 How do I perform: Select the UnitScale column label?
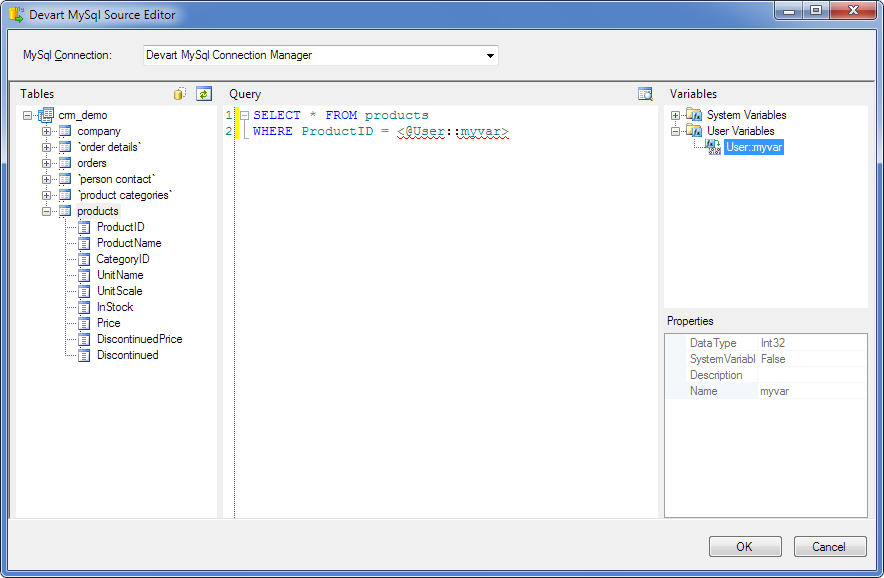coord(120,291)
